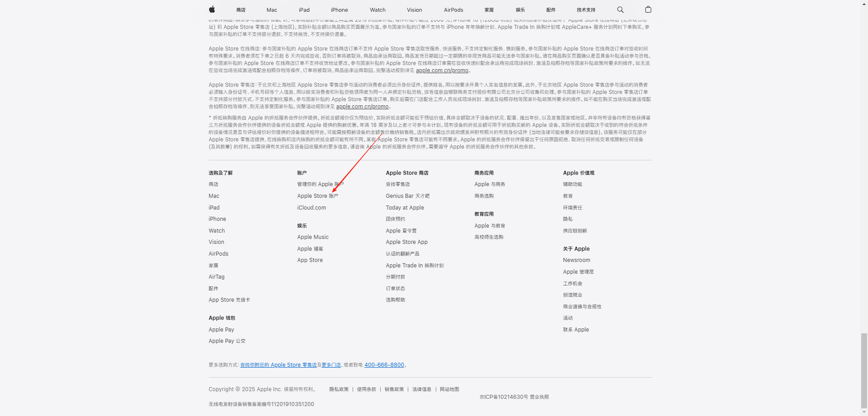Screen dimensions: 868x416
Task: Open the footer link Apple 夏令营
Action: [x=401, y=231]
